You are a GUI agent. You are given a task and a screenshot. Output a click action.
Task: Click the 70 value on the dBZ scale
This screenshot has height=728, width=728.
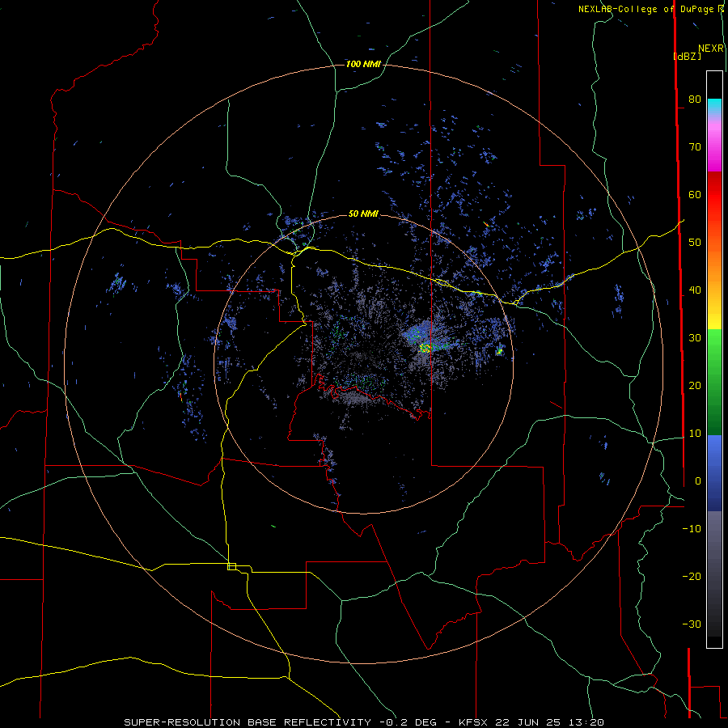pos(695,147)
